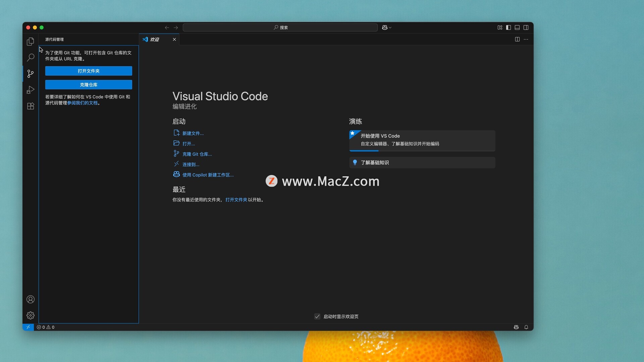Click the lightbulb icon on 了解基础知识
The image size is (644, 362).
click(x=355, y=163)
